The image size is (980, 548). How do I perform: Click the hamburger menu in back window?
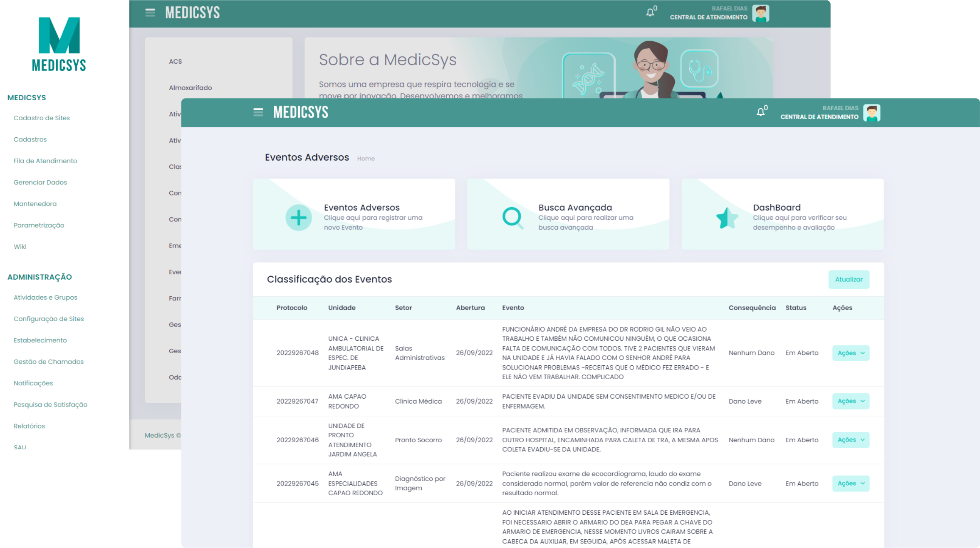(150, 13)
